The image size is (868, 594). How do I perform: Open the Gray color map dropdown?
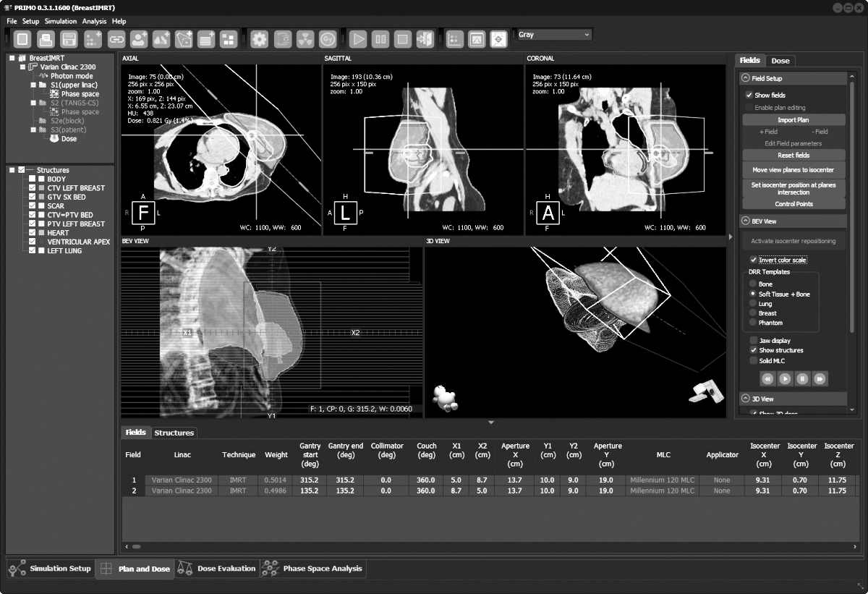pos(553,35)
